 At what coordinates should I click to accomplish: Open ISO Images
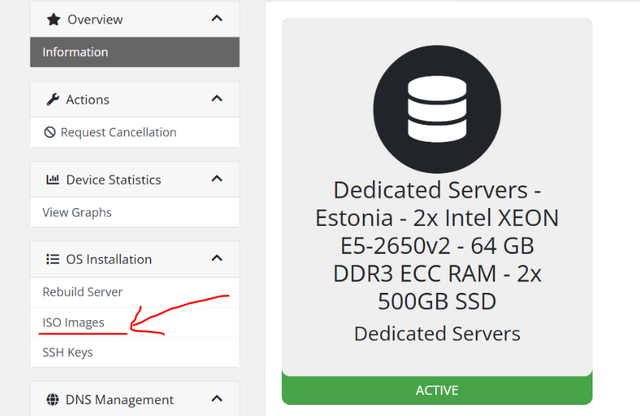coord(135,323)
